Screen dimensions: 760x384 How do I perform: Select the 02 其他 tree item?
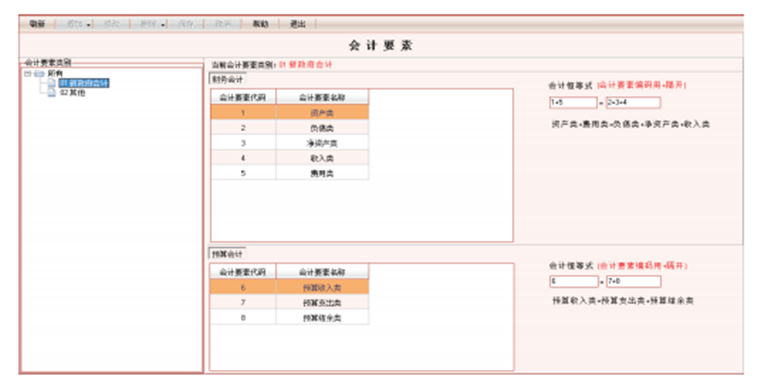(72, 93)
